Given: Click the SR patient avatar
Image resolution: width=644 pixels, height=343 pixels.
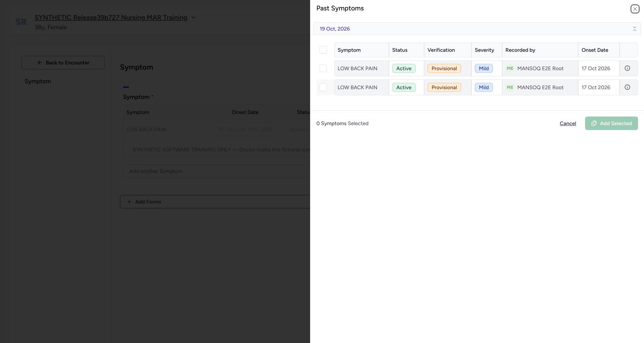Looking at the screenshot, I should point(21,22).
